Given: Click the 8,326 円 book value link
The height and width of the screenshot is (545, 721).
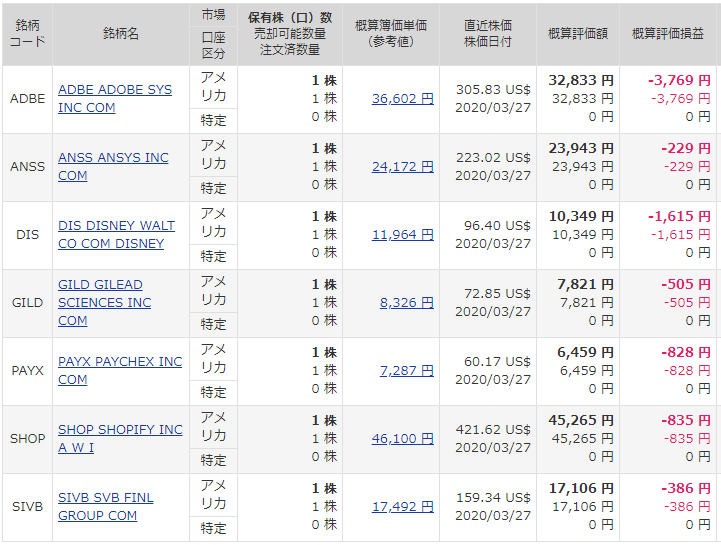Looking at the screenshot, I should point(406,303).
